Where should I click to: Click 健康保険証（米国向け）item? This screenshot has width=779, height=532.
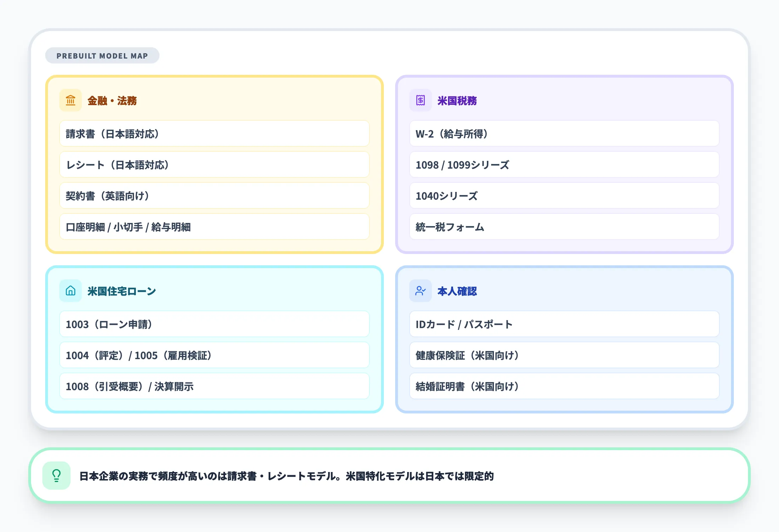coord(564,355)
